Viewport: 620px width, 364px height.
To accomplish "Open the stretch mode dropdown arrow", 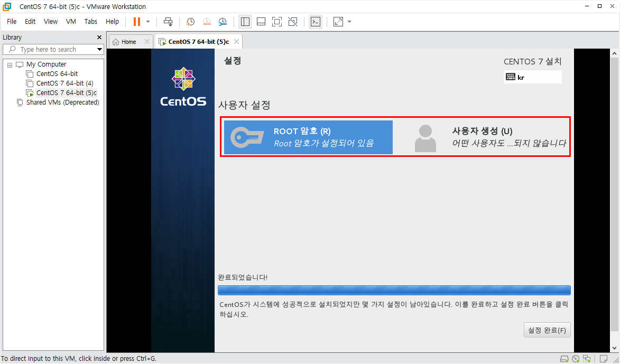I will [x=349, y=22].
